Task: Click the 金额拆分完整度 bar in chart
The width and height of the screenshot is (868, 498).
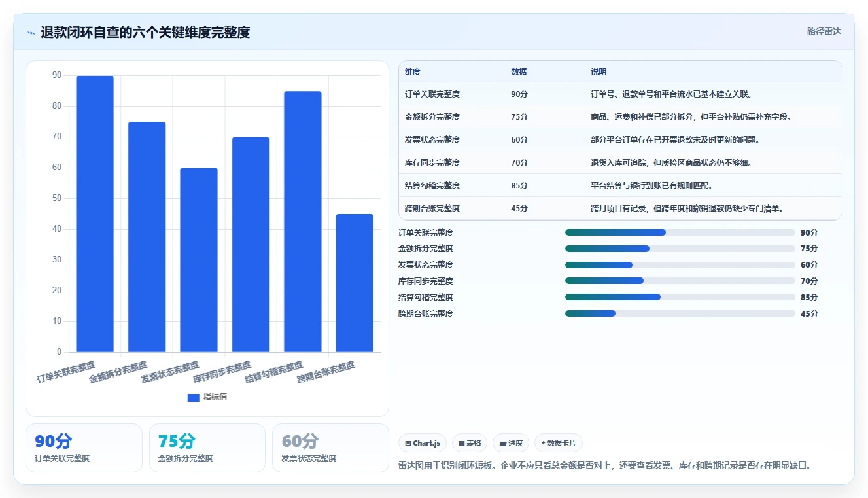Action: point(147,237)
